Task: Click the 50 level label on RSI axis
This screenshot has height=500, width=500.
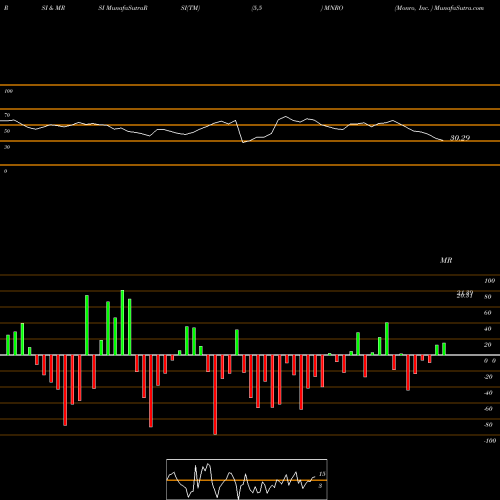Action: point(7,131)
